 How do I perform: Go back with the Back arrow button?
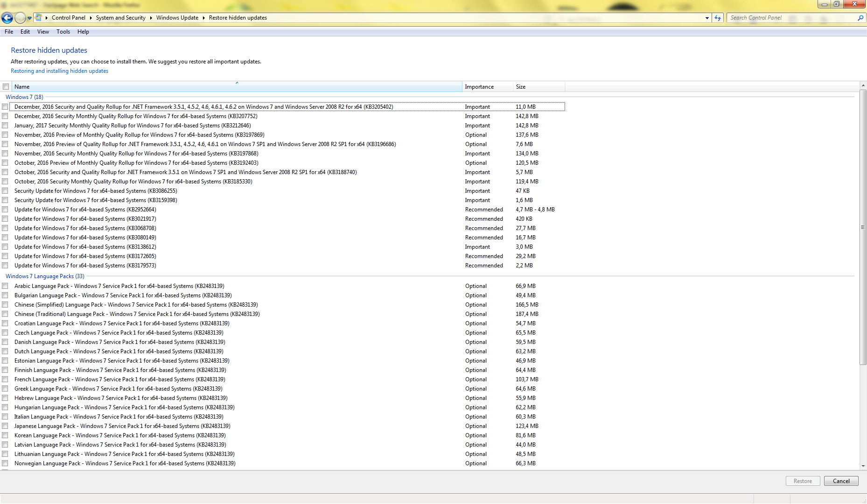coord(7,18)
